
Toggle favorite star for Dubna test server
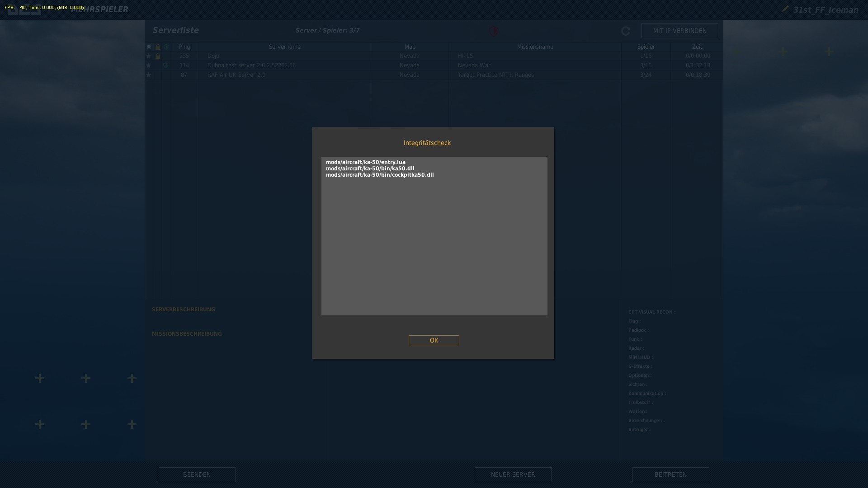tap(149, 66)
